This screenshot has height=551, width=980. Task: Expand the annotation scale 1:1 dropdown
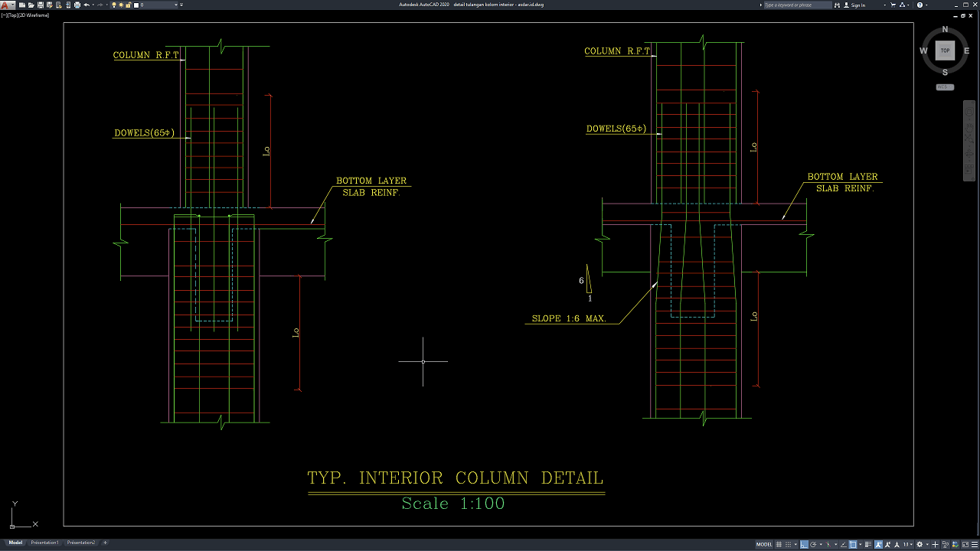908,544
